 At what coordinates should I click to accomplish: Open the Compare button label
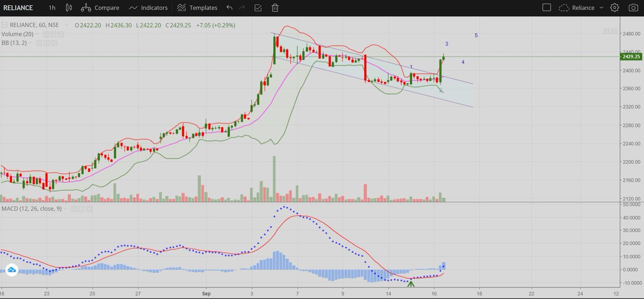tap(106, 8)
